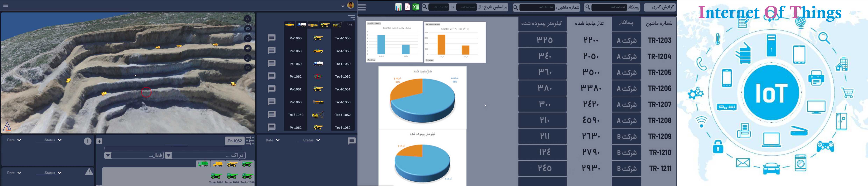
Task: Open the left hamburger menu
Action: click(x=6, y=5)
